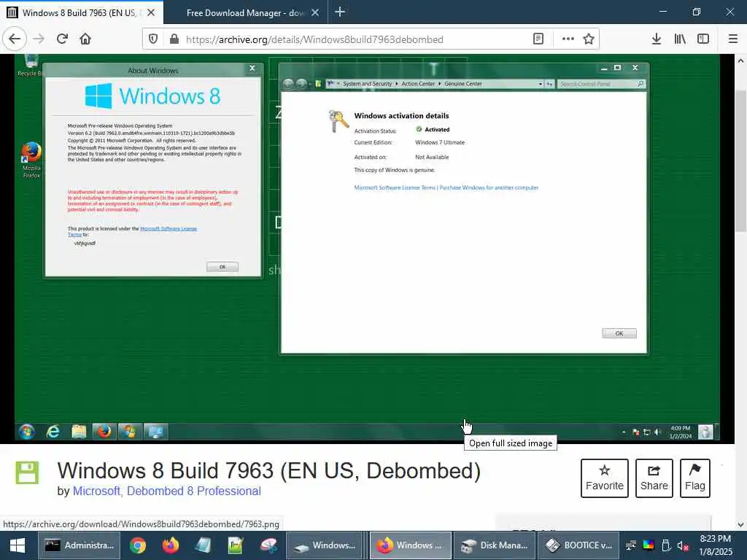Viewport: 747px width, 560px height.
Task: Open taskbar clock showing 8:23 PM
Action: click(x=715, y=545)
